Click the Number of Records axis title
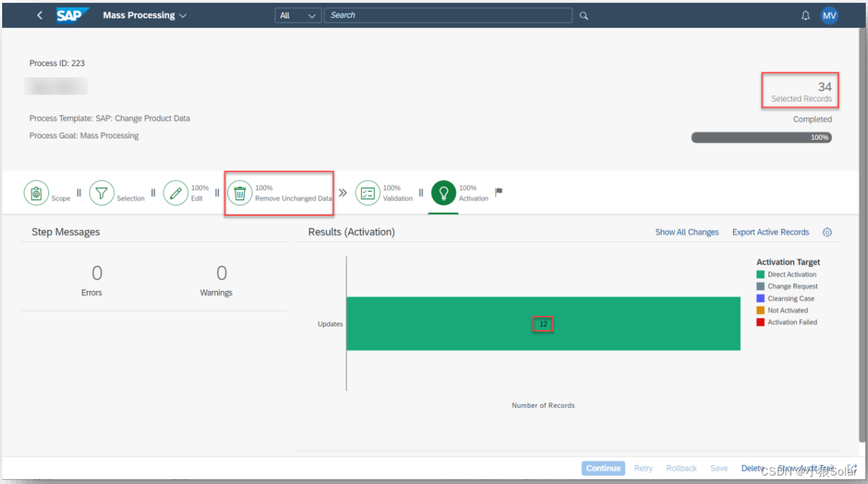The width and height of the screenshot is (868, 484). click(543, 406)
